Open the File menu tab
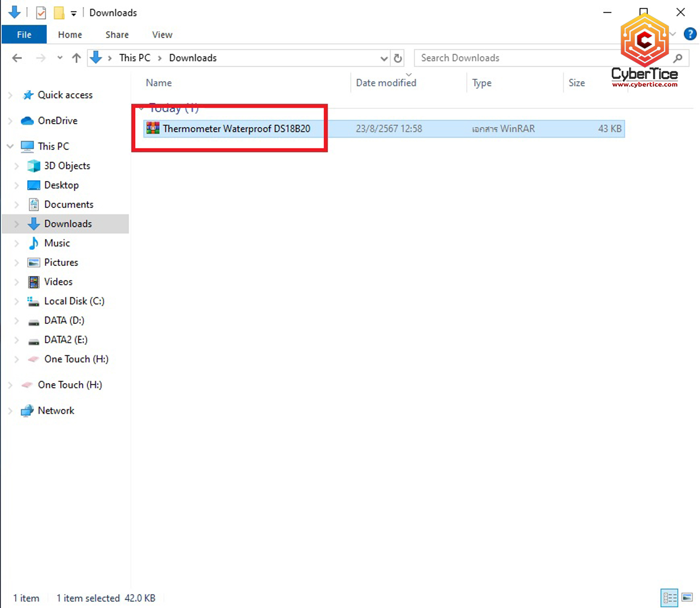 pyautogui.click(x=24, y=35)
